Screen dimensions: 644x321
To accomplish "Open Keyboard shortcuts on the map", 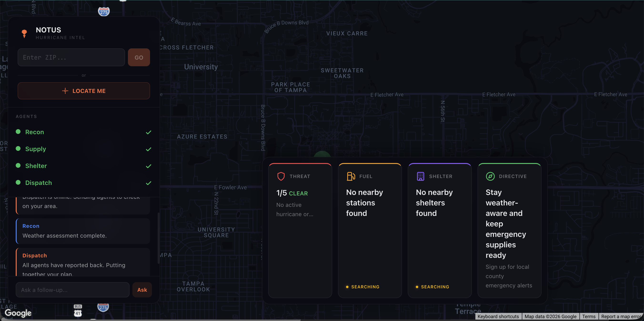I will click(498, 316).
